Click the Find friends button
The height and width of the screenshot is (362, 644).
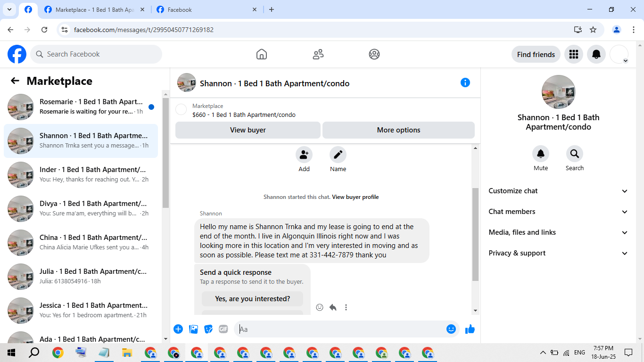click(x=536, y=54)
